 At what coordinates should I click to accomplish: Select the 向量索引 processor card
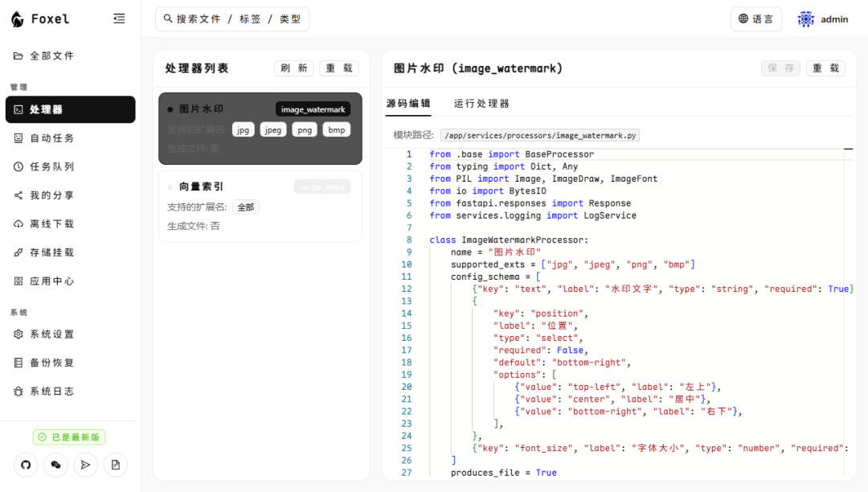[x=260, y=206]
